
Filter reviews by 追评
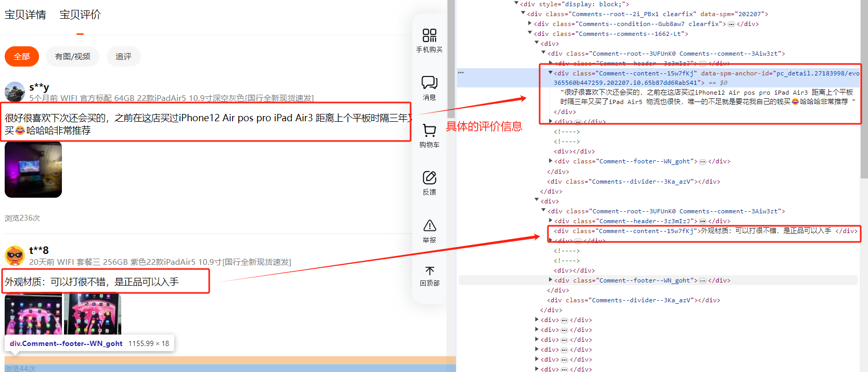pos(123,57)
